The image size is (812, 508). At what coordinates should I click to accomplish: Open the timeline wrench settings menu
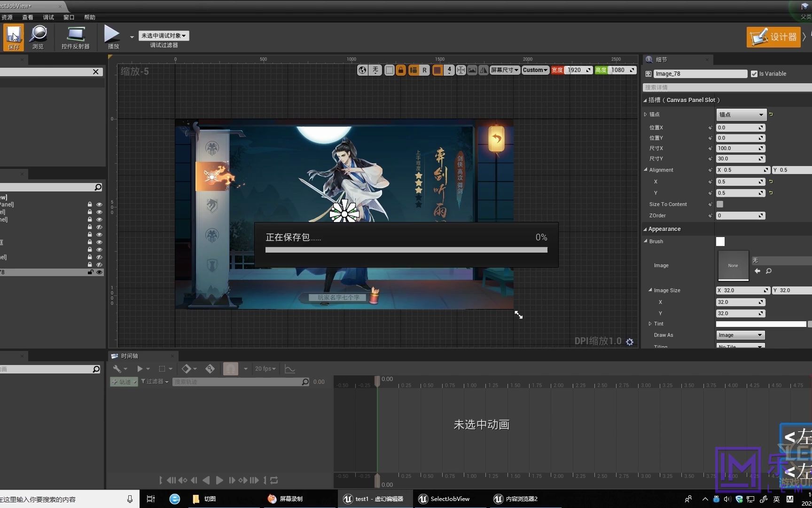(x=120, y=369)
